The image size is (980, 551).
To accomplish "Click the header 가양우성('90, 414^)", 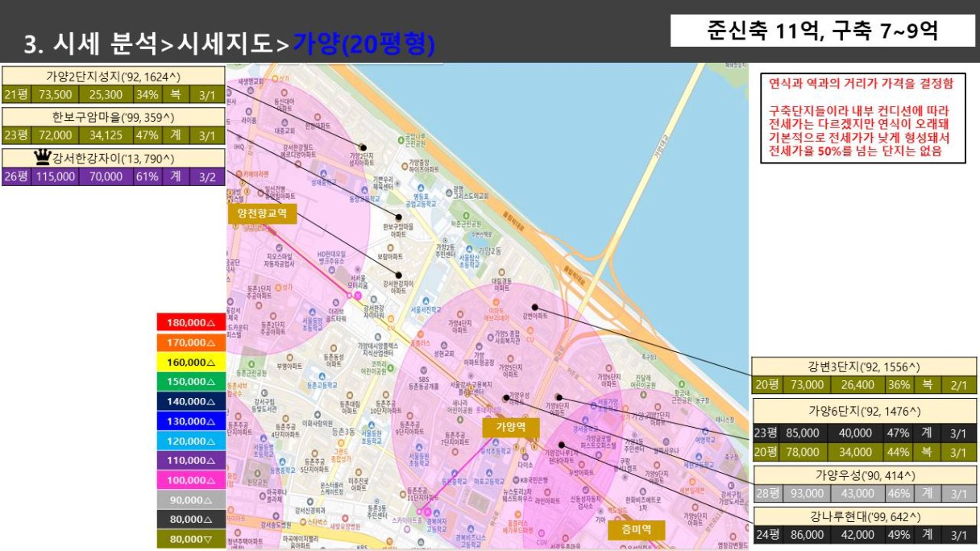I will [x=864, y=474].
